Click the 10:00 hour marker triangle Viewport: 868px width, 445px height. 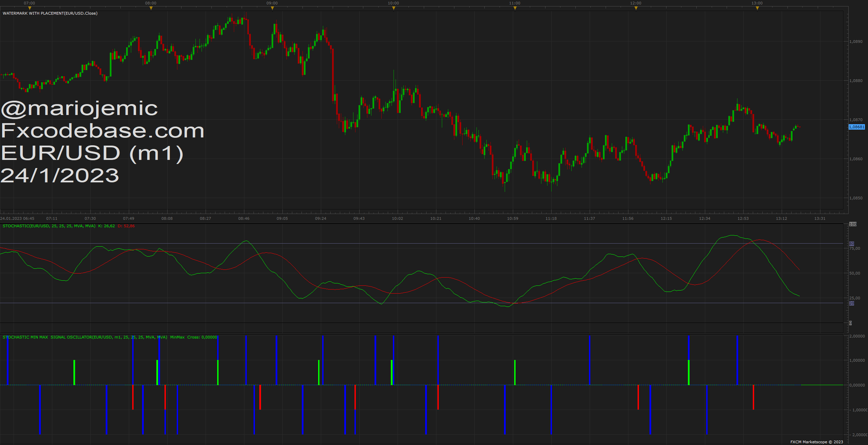[x=394, y=8]
